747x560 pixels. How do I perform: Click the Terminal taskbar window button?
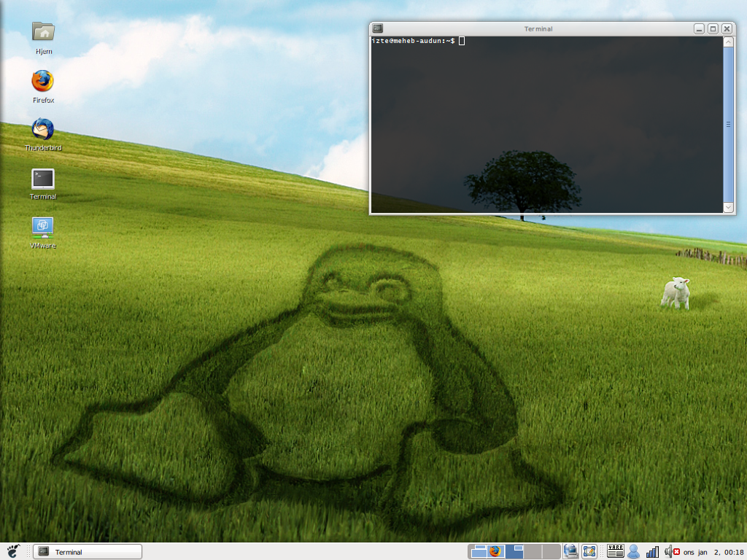(x=88, y=551)
